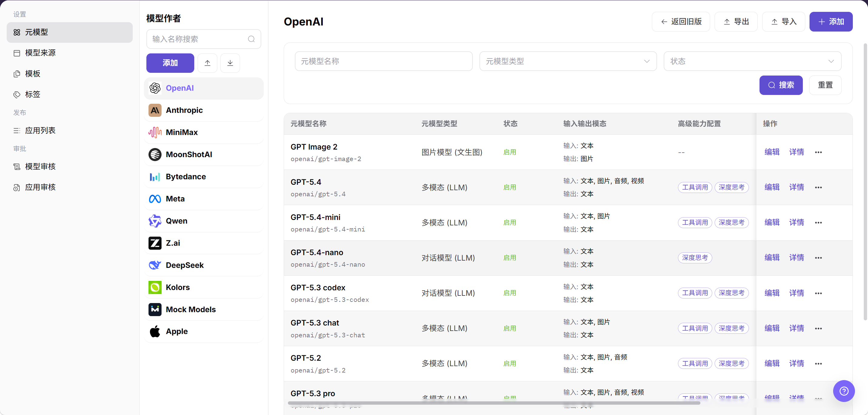868x415 pixels.
Task: Click 详情 for GPT-5.4-nano
Action: click(x=796, y=258)
